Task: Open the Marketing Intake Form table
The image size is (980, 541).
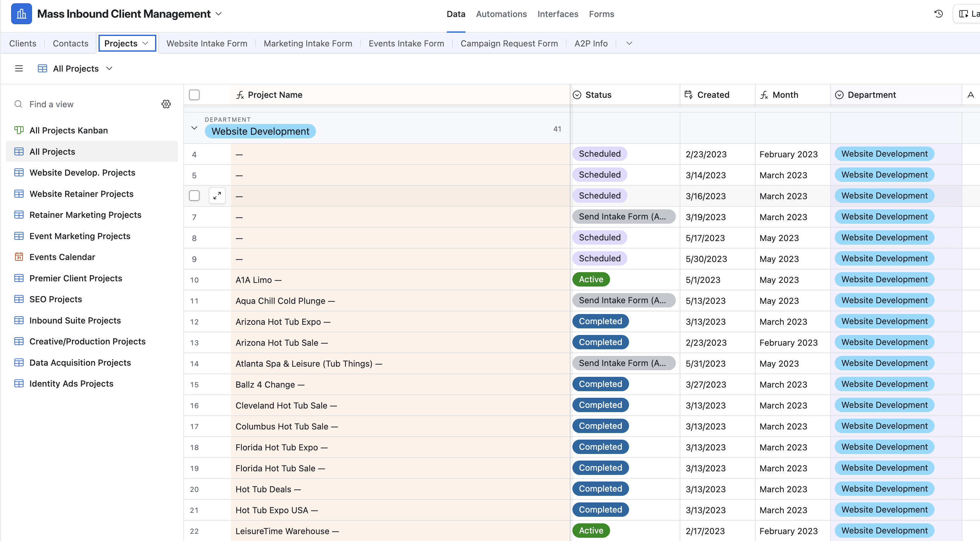Action: [x=308, y=44]
